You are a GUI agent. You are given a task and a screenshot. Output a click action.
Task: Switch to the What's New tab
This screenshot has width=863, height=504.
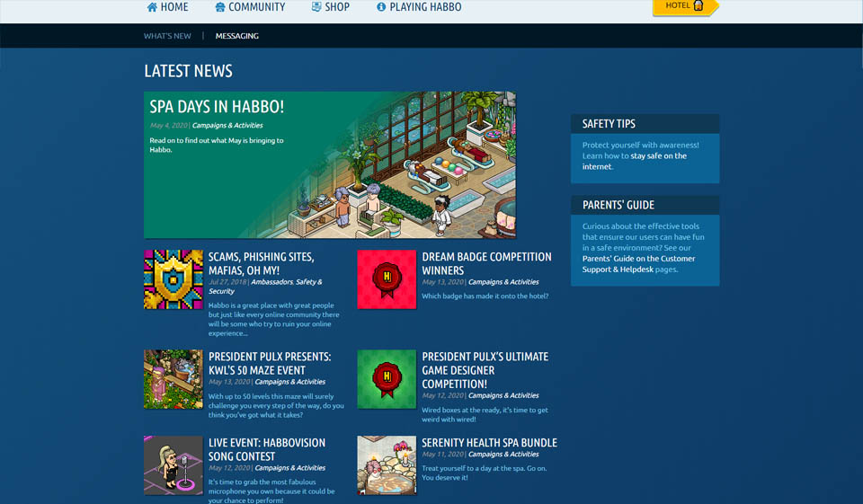[x=167, y=36]
